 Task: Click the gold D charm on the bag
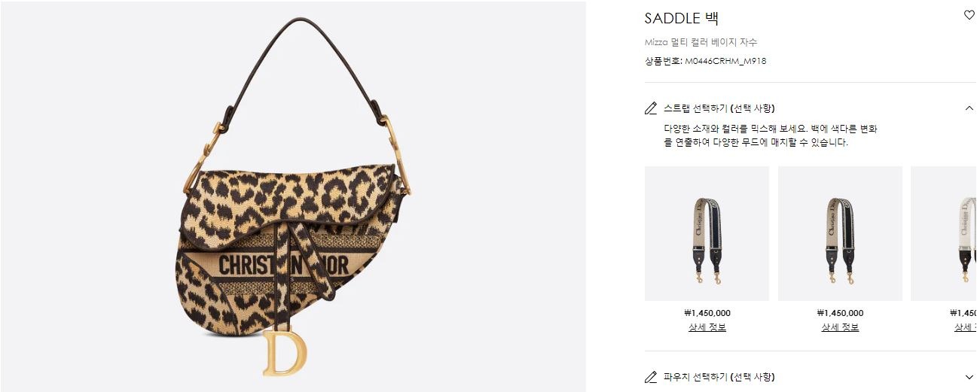(285, 353)
